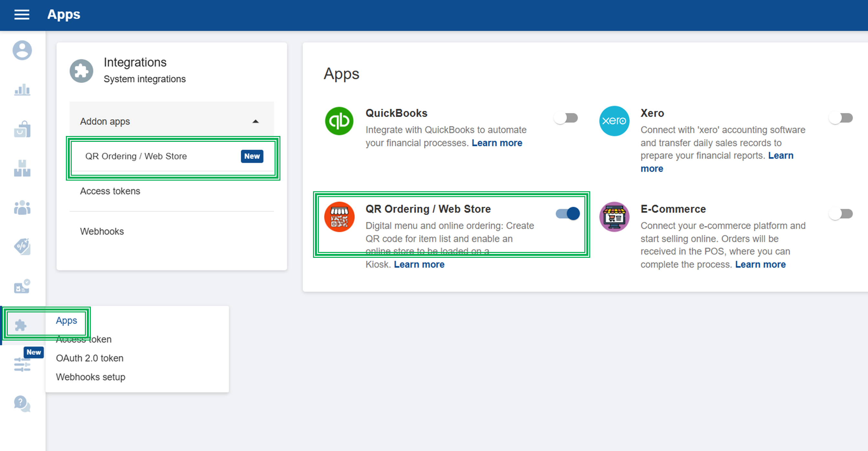
Task: Open Access tokens in Integrations panel
Action: pos(110,191)
